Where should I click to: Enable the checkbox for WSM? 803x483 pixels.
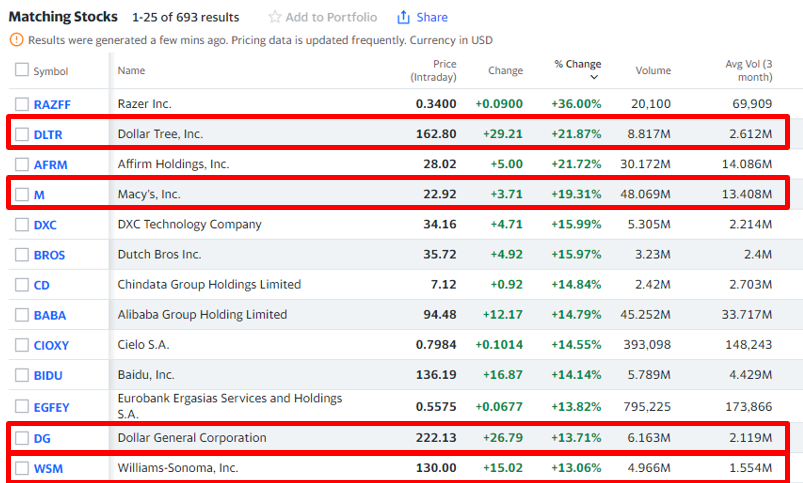[22, 468]
